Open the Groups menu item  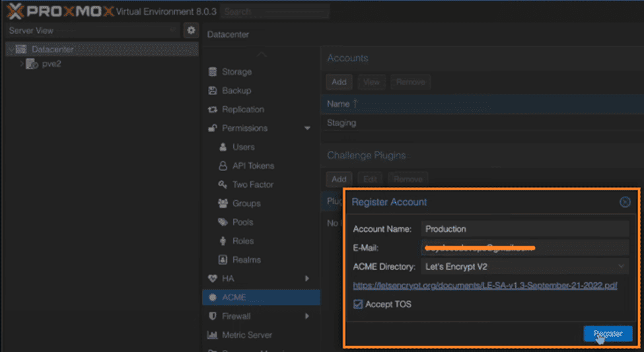coord(261,203)
